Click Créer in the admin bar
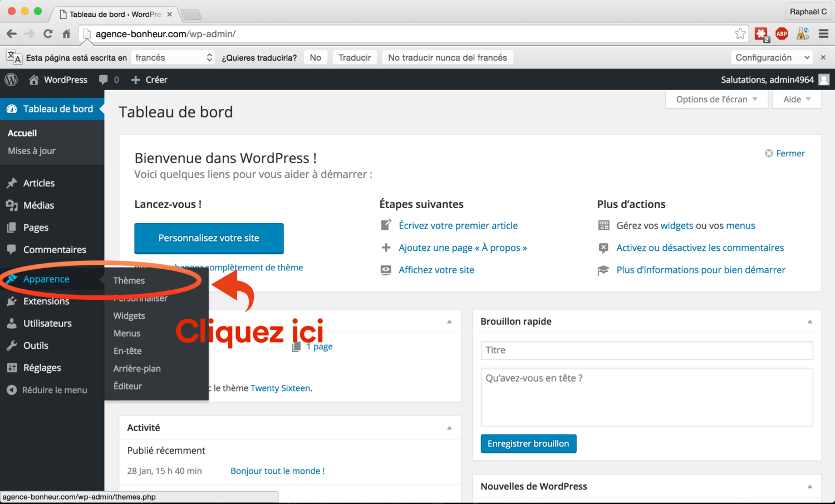 pyautogui.click(x=149, y=80)
